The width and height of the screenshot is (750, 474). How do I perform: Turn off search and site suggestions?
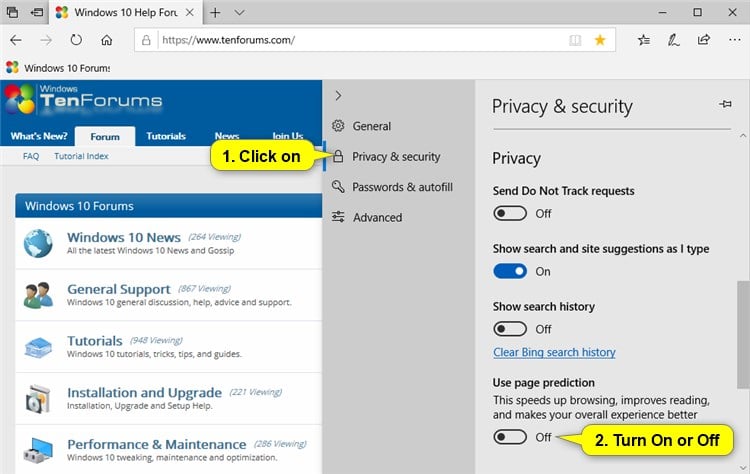[x=510, y=271]
